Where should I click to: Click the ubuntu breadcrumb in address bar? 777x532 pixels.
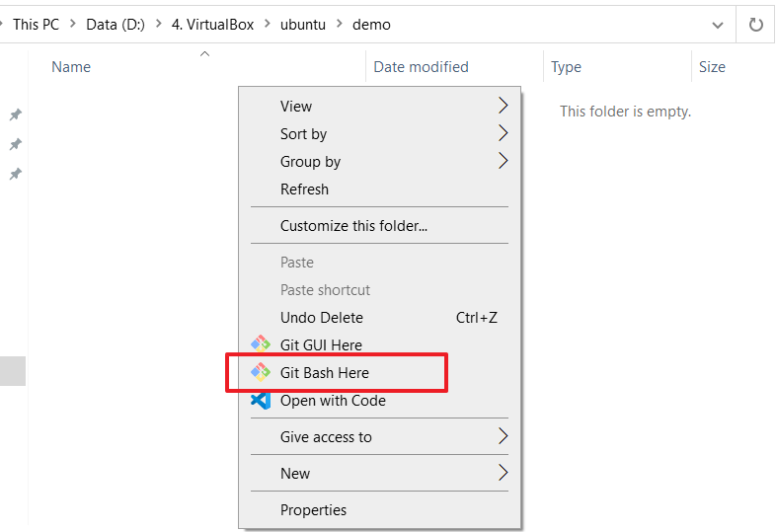[x=302, y=25]
